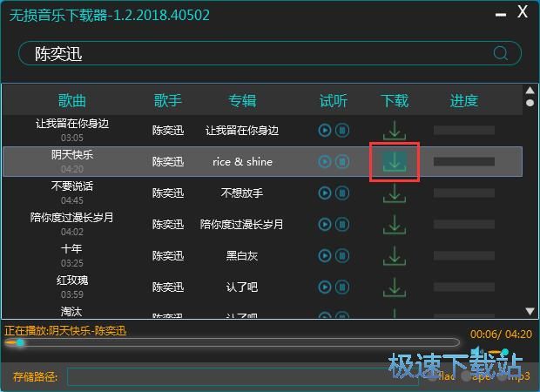
Task: Click the search magnifier icon
Action: [x=501, y=53]
